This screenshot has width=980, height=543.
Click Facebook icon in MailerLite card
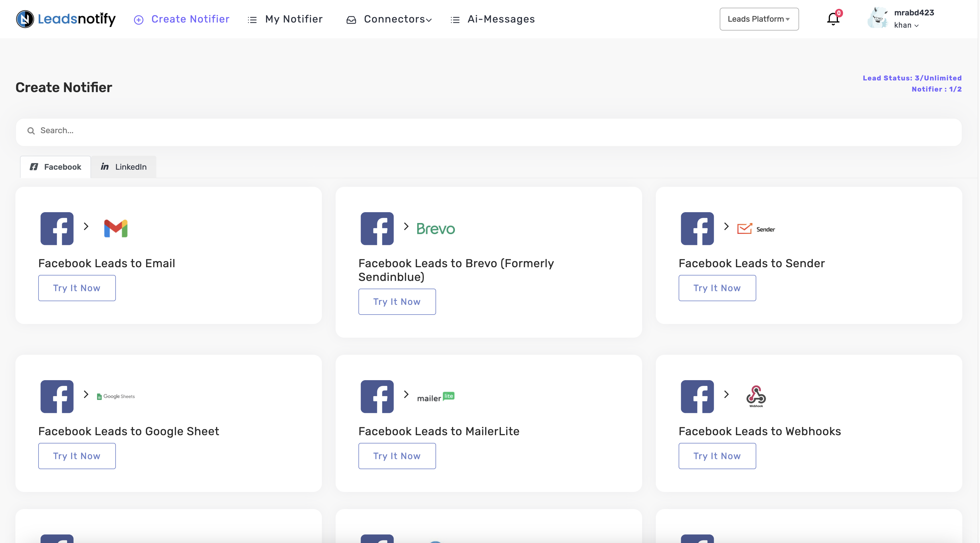(x=377, y=396)
